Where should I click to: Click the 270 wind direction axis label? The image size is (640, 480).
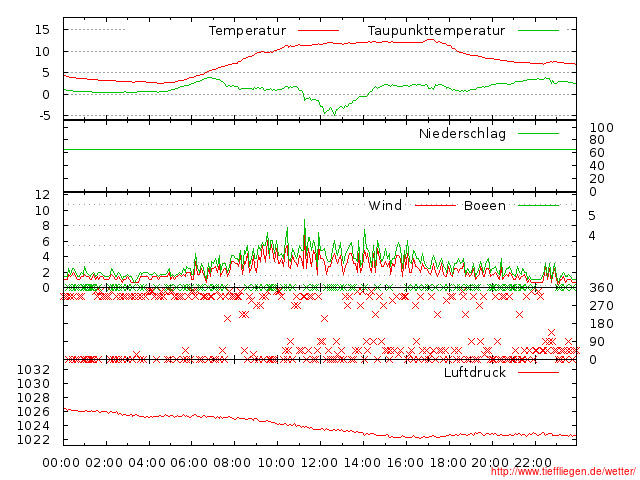602,306
